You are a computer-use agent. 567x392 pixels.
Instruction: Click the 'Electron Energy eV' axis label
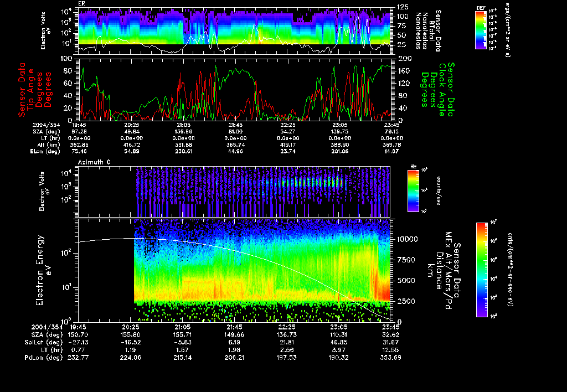(44, 270)
